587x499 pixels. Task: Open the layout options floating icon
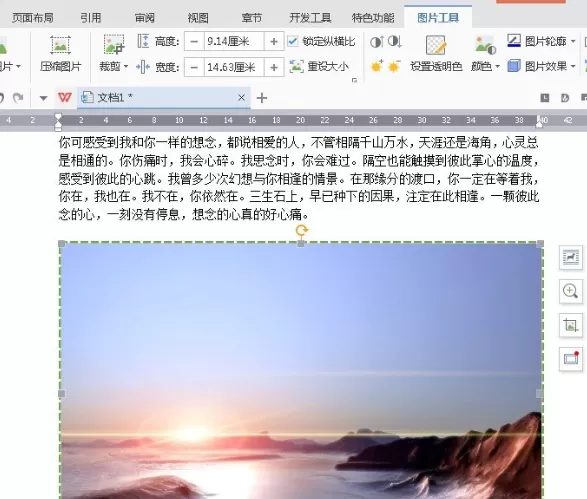[x=571, y=258]
